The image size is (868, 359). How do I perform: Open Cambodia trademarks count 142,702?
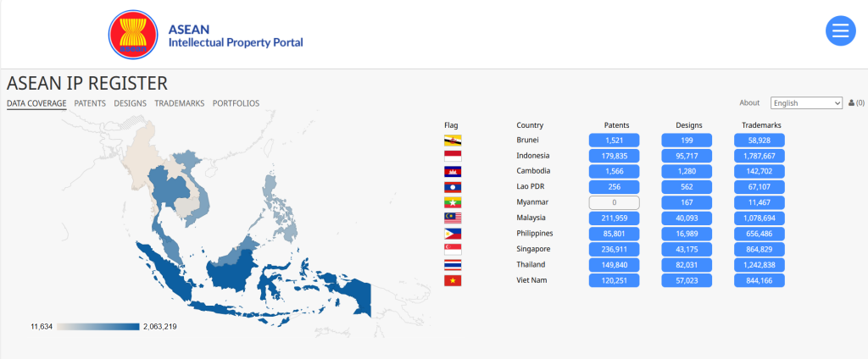(759, 172)
